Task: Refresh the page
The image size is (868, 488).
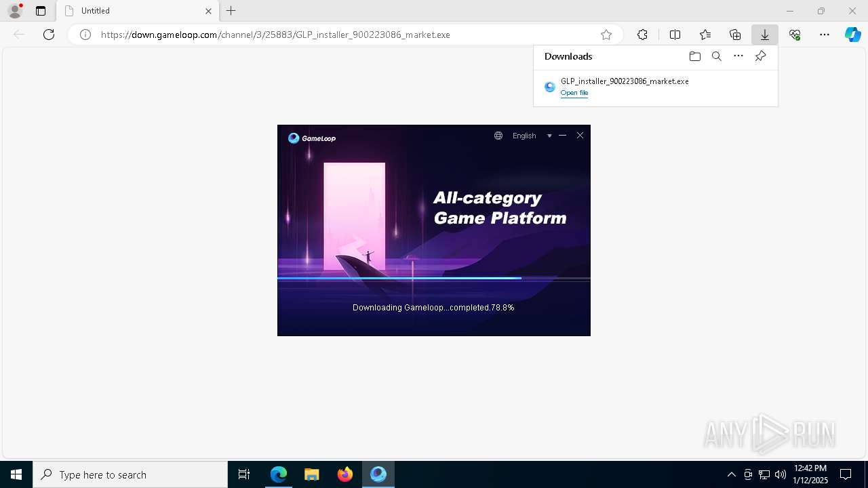Action: click(49, 35)
